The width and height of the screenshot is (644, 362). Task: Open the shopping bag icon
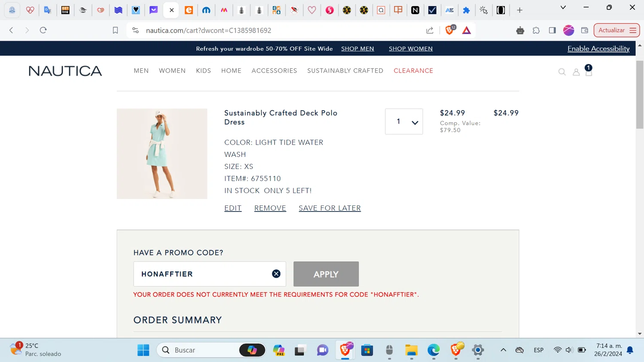589,71
